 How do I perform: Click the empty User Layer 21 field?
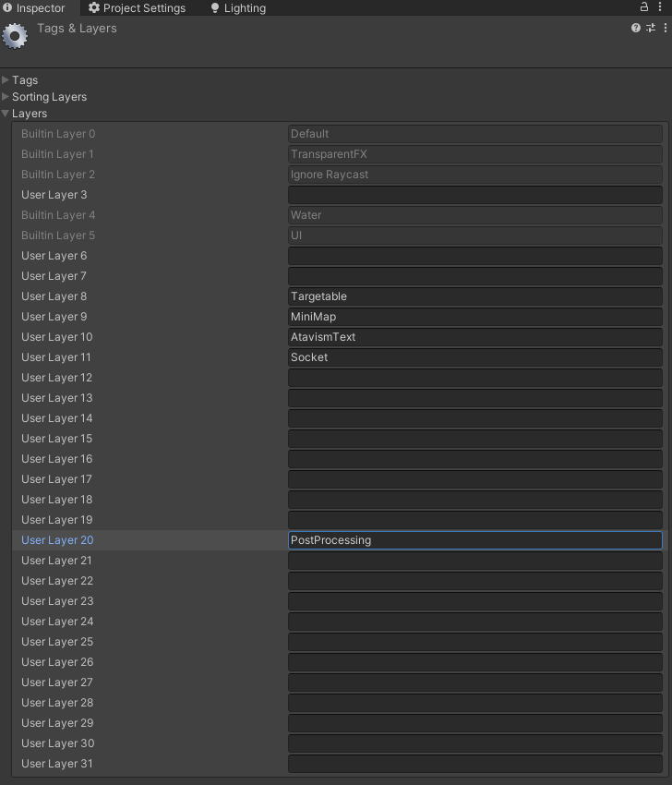[474, 561]
